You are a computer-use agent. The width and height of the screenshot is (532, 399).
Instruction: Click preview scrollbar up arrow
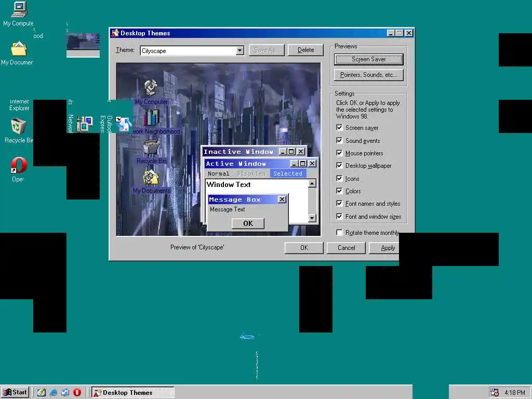coord(312,183)
